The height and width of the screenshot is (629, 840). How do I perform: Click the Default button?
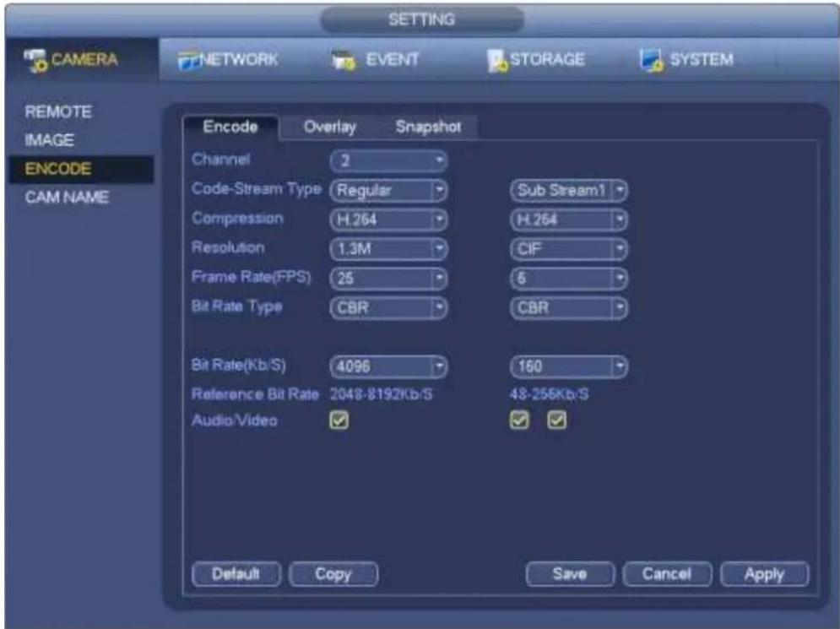[236, 574]
